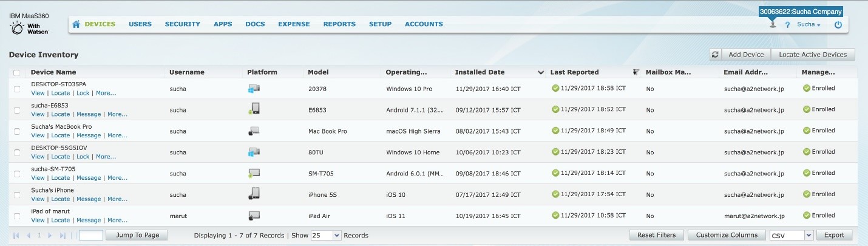Expand More options for sucha-SM-T705
The image size is (868, 246).
pos(117,178)
